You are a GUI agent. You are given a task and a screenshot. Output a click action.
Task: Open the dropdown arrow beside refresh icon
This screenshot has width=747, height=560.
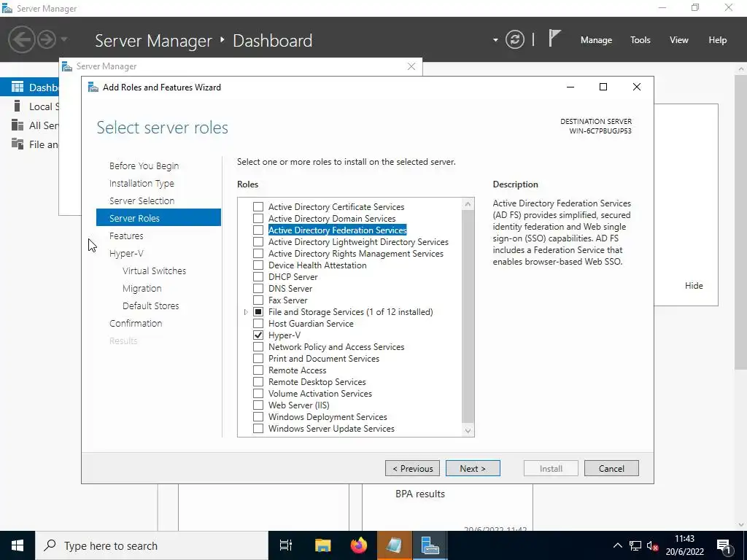(495, 40)
